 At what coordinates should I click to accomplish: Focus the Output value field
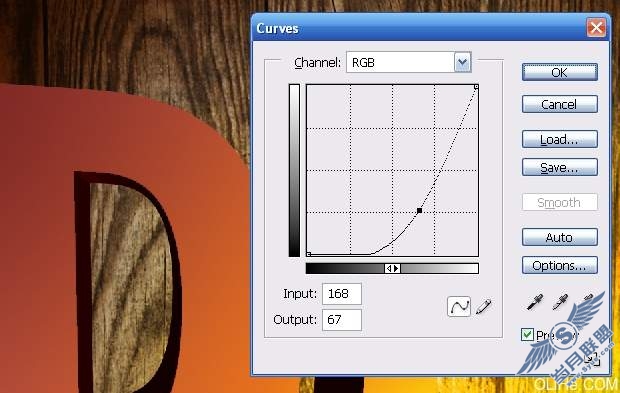pyautogui.click(x=342, y=319)
